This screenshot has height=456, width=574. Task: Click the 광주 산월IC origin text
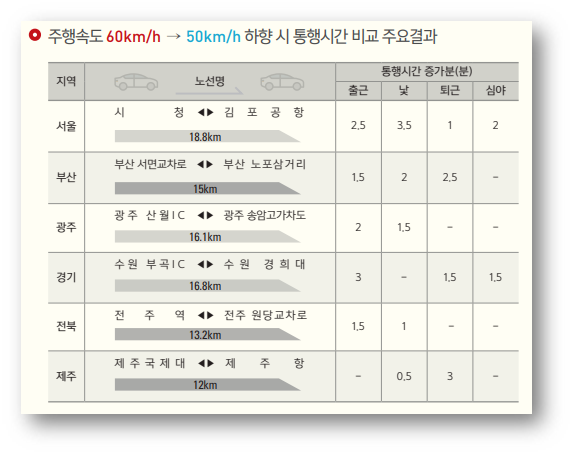[x=150, y=215]
